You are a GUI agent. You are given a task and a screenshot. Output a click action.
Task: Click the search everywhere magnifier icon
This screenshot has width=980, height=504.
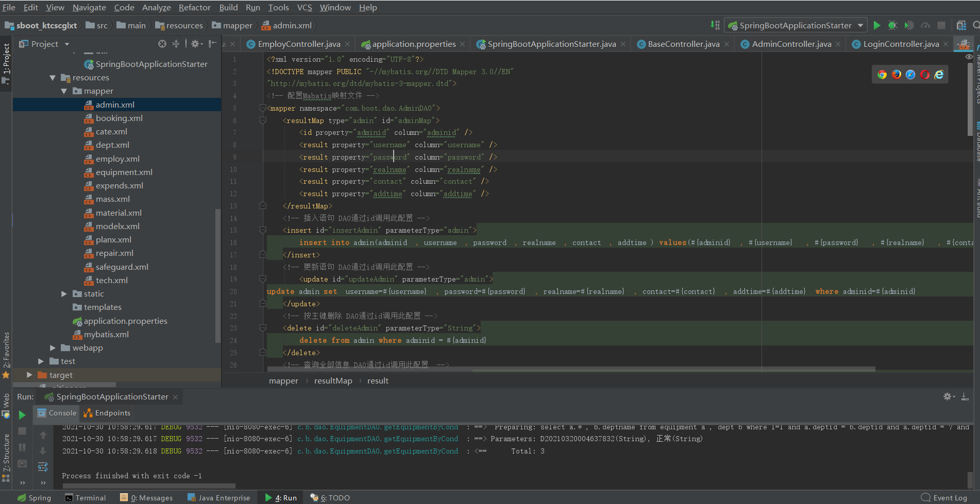975,25
